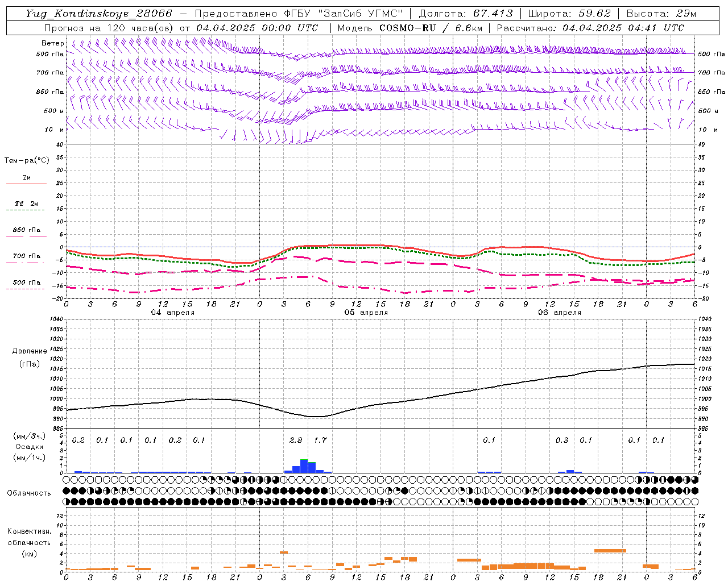Image resolution: width=728 pixels, height=582 pixels.
Task: Click the 1.7 precipitation value label
Action: click(320, 440)
